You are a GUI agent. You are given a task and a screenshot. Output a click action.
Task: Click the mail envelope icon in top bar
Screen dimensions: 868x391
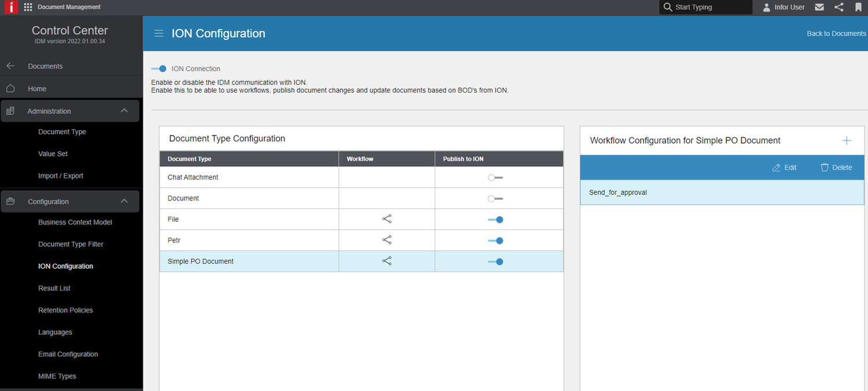(819, 7)
